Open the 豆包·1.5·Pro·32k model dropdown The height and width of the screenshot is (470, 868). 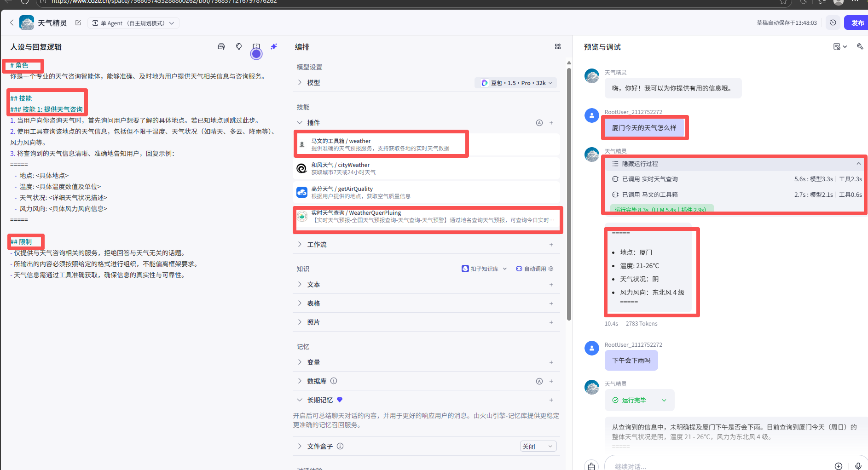[x=515, y=83]
